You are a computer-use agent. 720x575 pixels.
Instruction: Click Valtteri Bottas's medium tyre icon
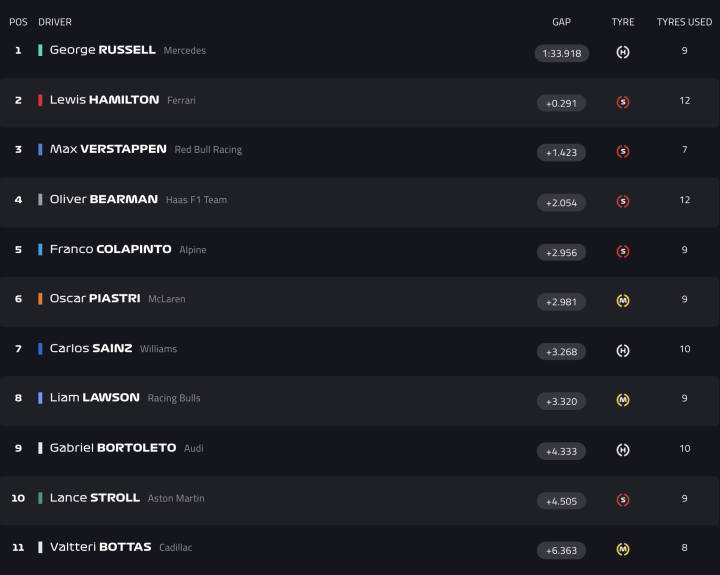point(623,549)
